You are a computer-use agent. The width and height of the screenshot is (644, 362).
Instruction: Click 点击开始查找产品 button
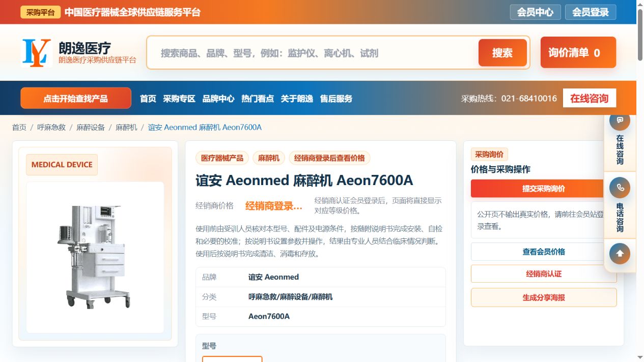[x=76, y=98]
